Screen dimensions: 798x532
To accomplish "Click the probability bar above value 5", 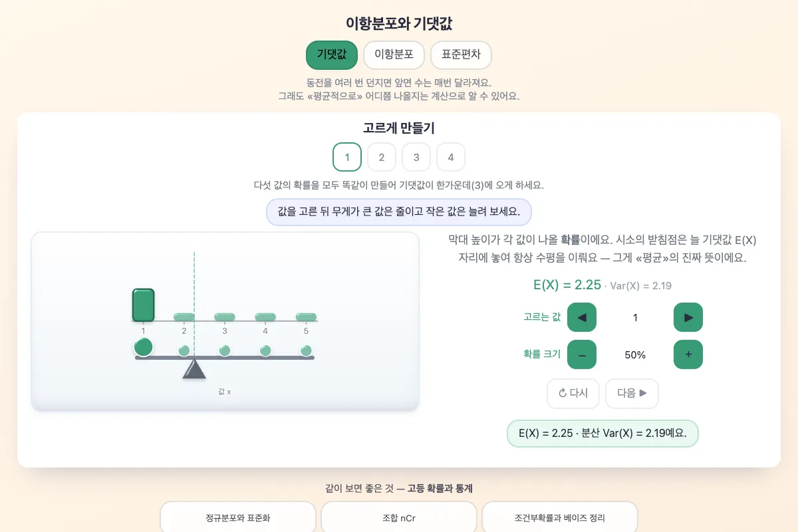I will (306, 317).
